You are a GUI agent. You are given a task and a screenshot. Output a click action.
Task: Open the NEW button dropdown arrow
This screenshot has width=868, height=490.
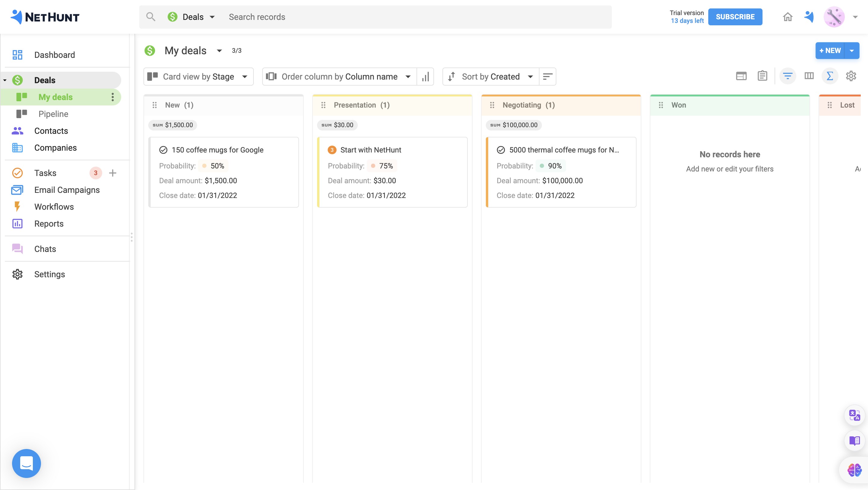(851, 51)
